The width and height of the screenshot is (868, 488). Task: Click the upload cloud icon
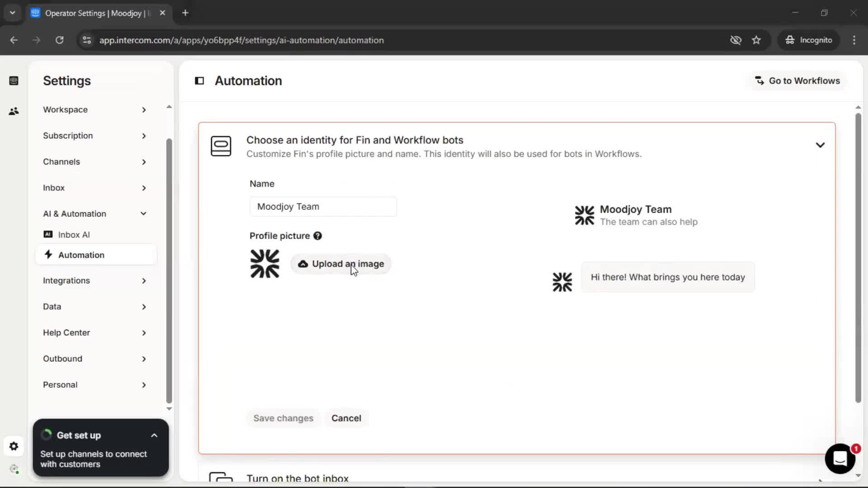click(303, 264)
